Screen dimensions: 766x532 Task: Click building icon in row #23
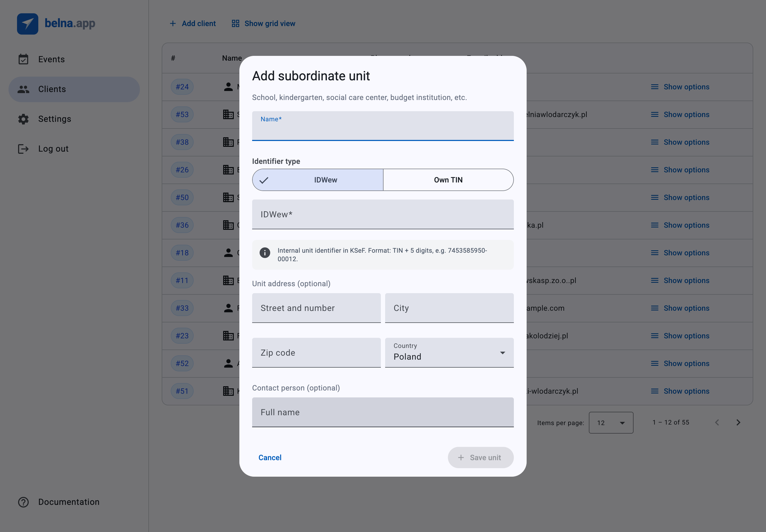228,336
